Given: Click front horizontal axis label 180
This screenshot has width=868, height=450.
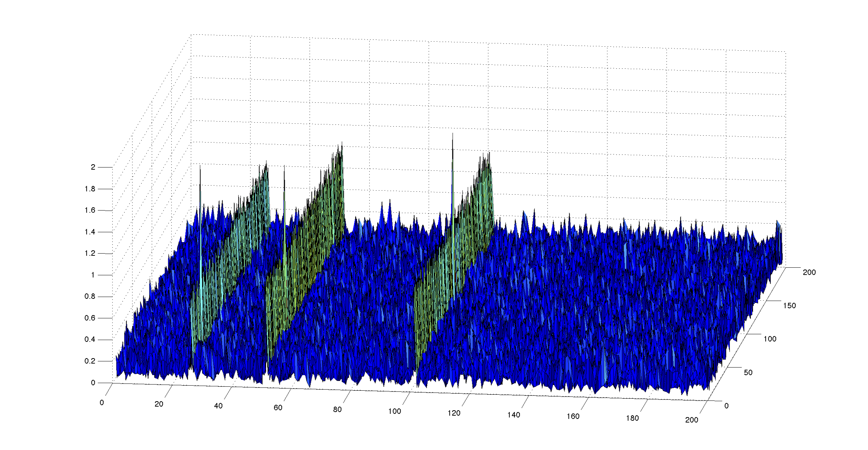Looking at the screenshot, I should pyautogui.click(x=632, y=418).
